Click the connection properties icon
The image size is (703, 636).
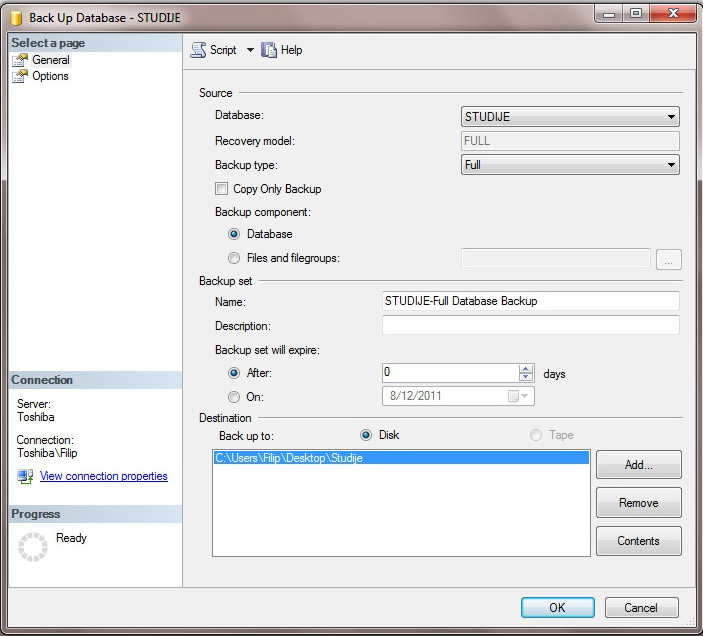(x=25, y=477)
